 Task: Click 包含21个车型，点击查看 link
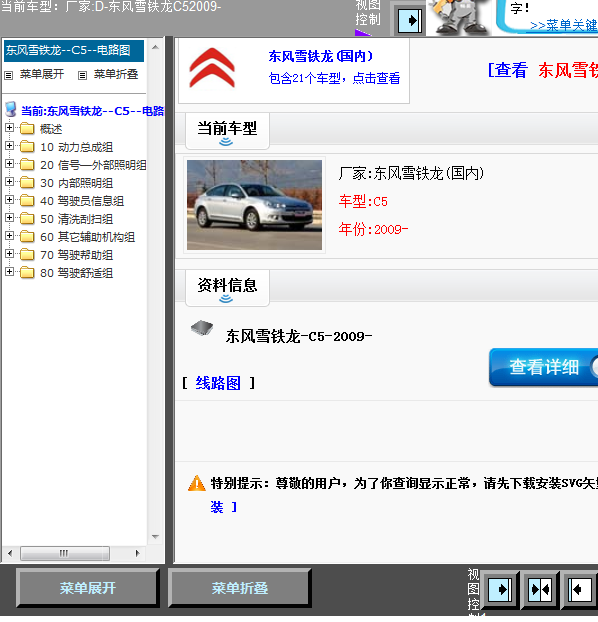tap(334, 78)
